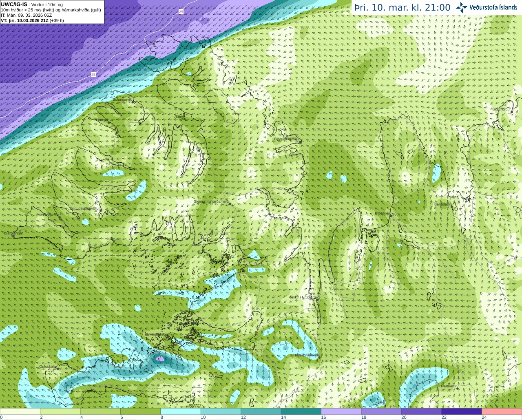
Task: Select the 14–16 m/s dark teal legend swatch
Action: [x=301, y=411]
